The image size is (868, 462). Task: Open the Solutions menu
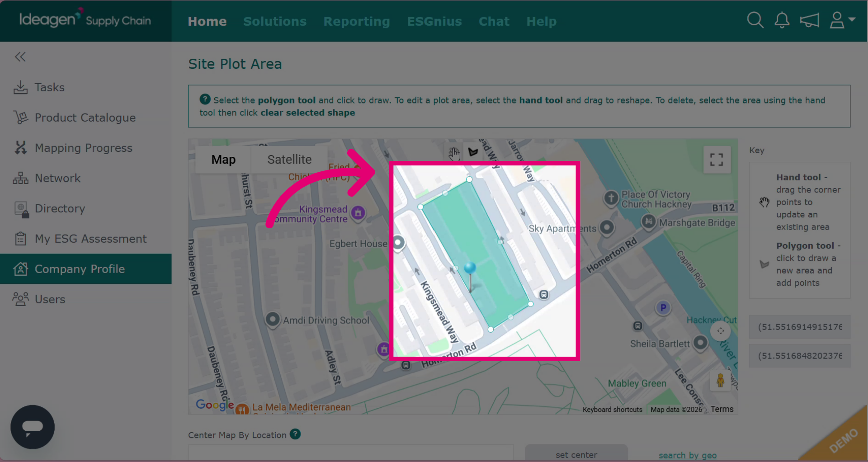pyautogui.click(x=275, y=21)
